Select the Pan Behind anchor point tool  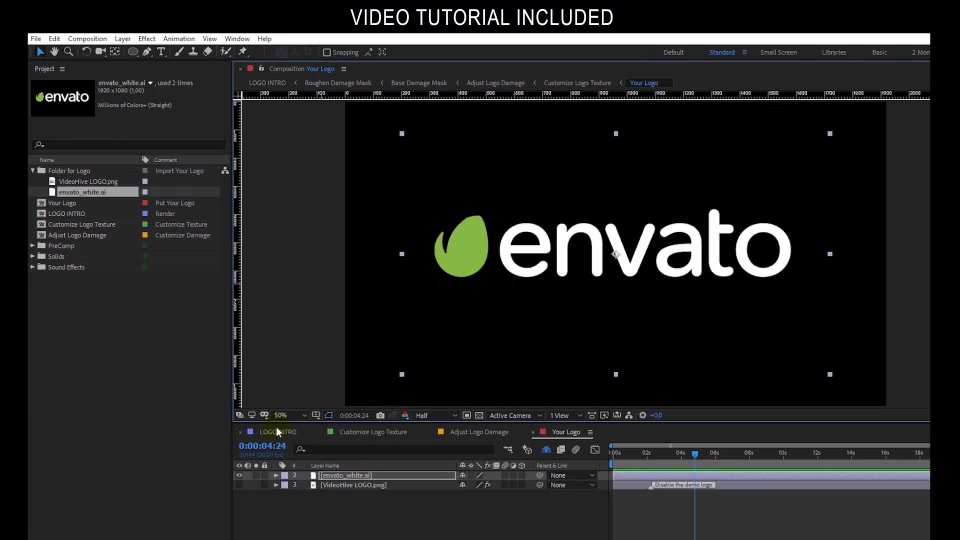pyautogui.click(x=114, y=52)
